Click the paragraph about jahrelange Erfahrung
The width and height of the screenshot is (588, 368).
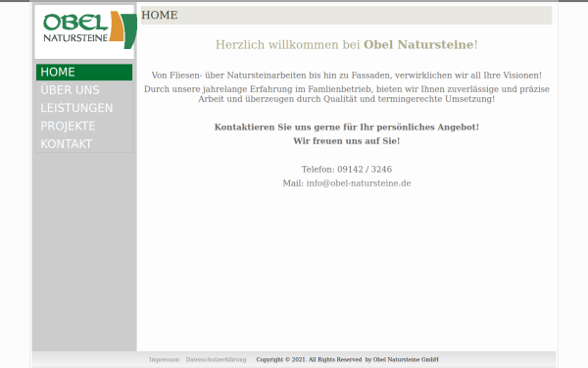(347, 94)
